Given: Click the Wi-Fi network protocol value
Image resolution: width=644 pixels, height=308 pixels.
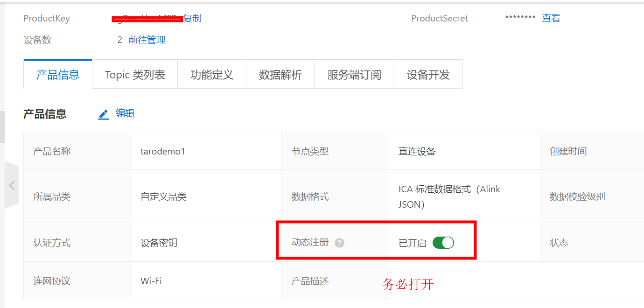Looking at the screenshot, I should (x=151, y=281).
